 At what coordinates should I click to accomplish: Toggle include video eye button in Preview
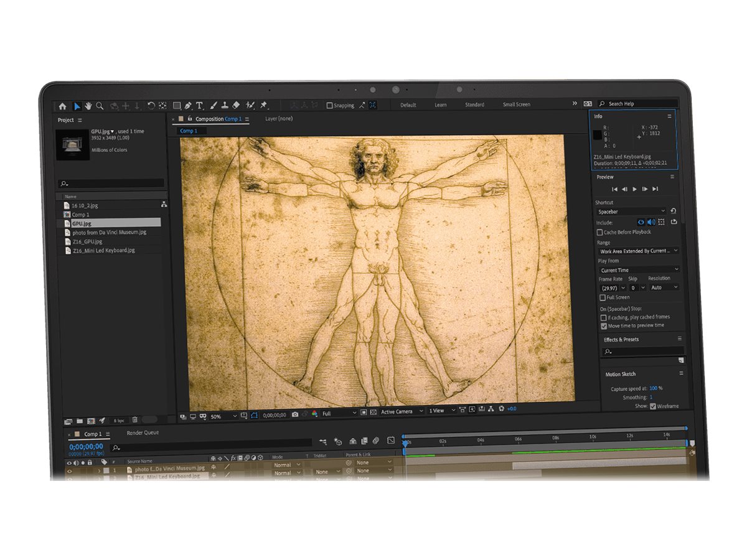pyautogui.click(x=641, y=222)
